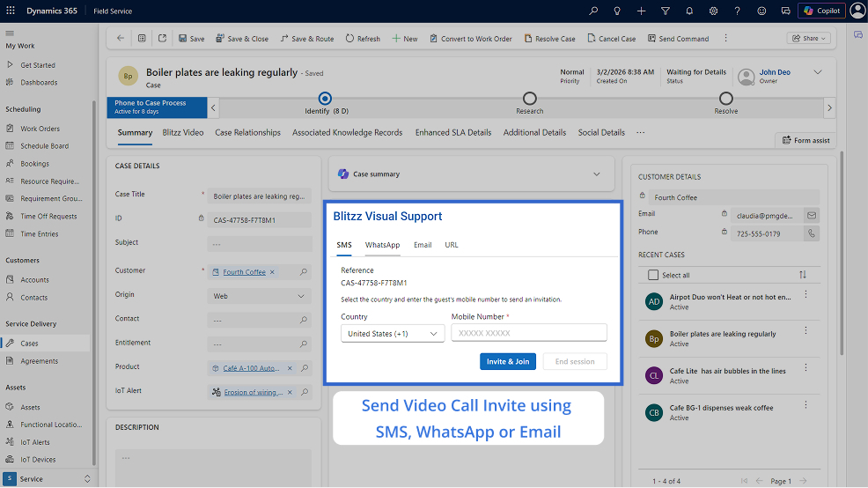Switch area using the Service selector
868x488 pixels.
point(47,478)
